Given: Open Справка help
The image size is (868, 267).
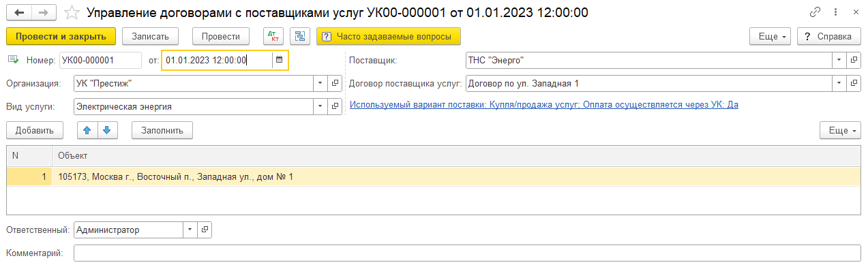Looking at the screenshot, I should tap(829, 36).
